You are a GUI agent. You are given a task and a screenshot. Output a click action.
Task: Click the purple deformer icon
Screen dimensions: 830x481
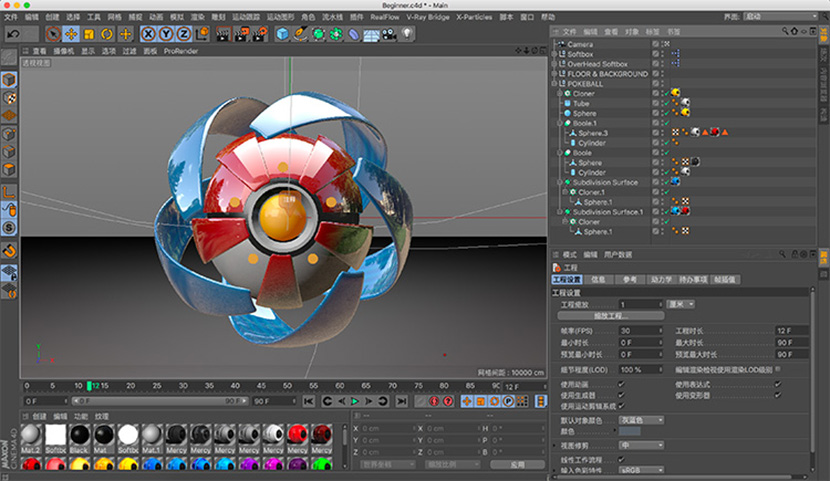[x=354, y=34]
